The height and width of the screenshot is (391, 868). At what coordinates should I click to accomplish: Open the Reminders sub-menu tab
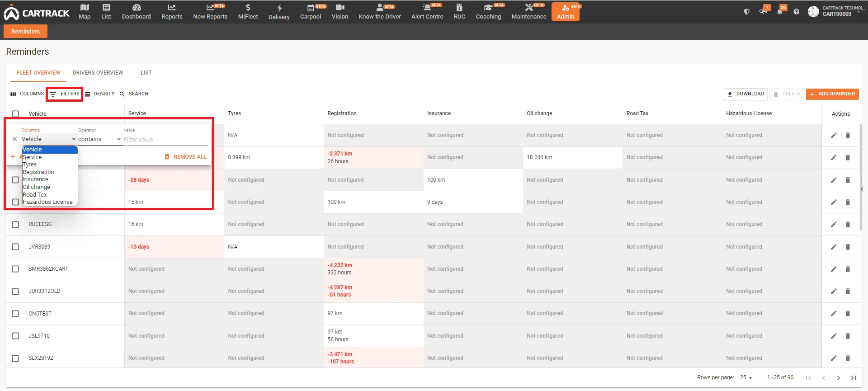25,31
